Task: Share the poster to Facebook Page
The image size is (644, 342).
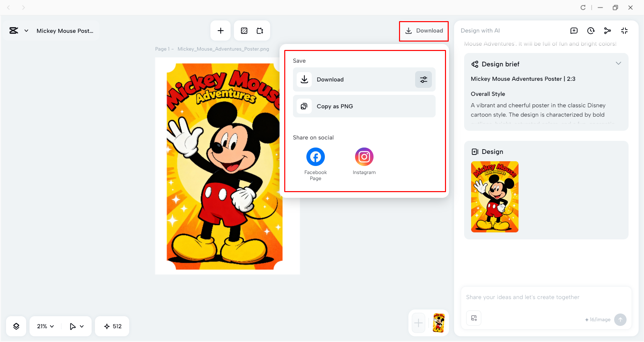Action: 315,157
